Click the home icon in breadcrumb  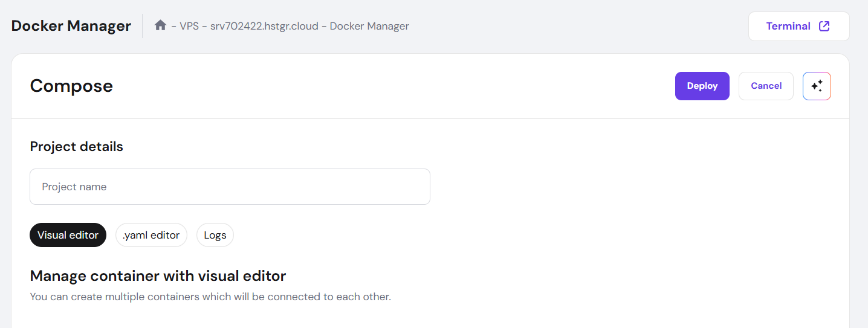(160, 25)
